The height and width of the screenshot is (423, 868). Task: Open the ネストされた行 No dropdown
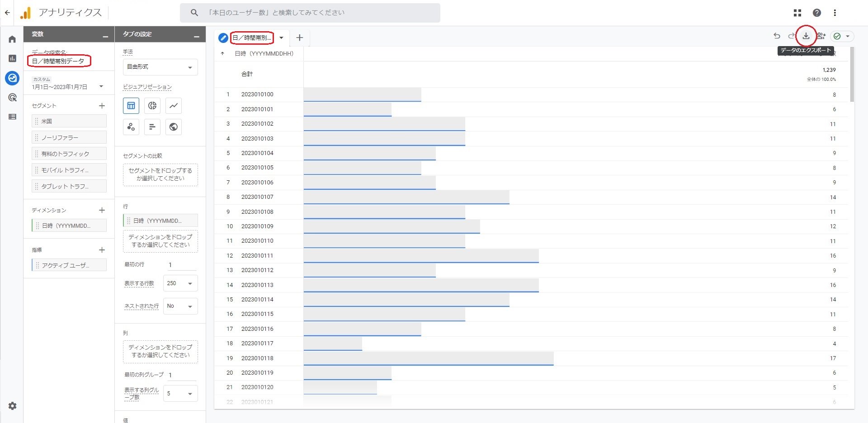(180, 306)
